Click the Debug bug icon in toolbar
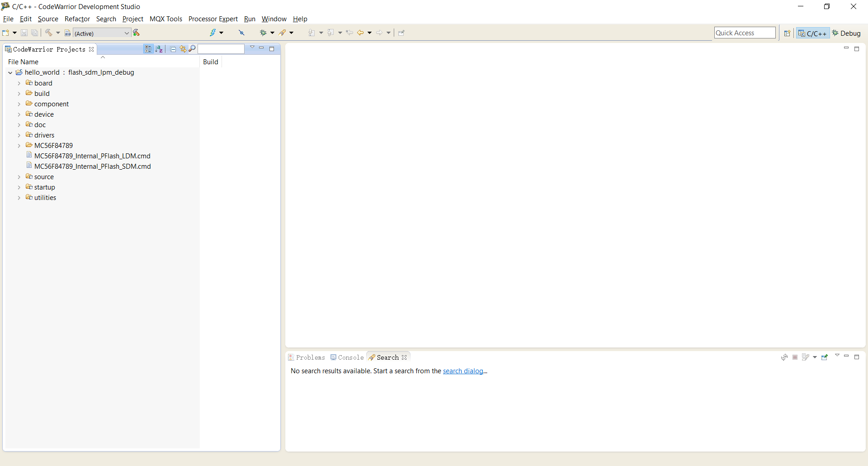 click(x=263, y=33)
